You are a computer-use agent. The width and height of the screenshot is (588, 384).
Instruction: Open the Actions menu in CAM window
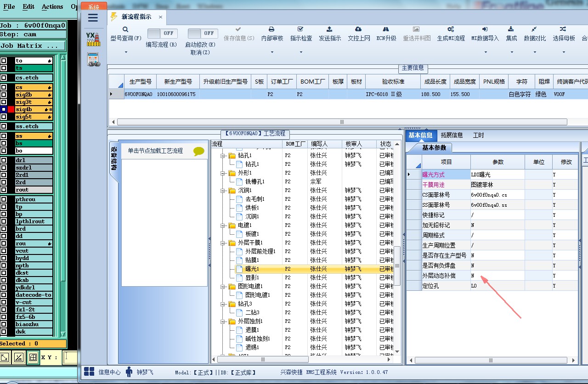coord(52,6)
